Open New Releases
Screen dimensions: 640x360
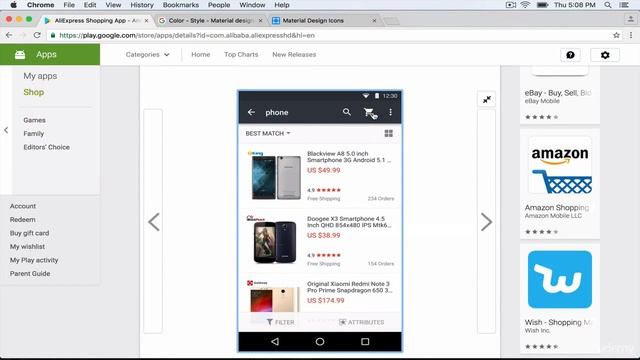click(294, 55)
